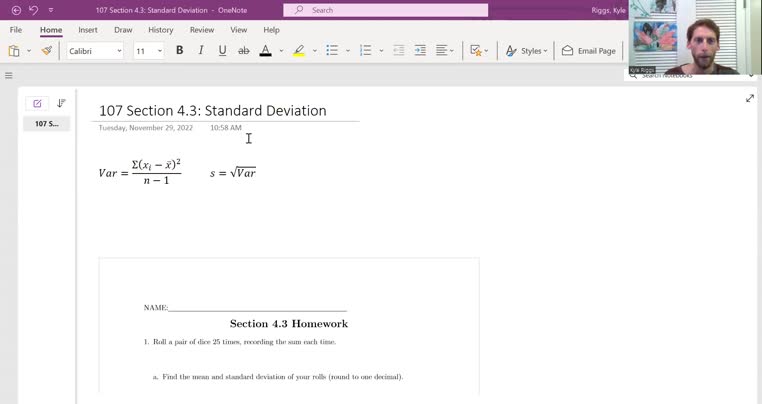Add a new page in sidebar
The width and height of the screenshot is (762, 404).
click(x=37, y=103)
